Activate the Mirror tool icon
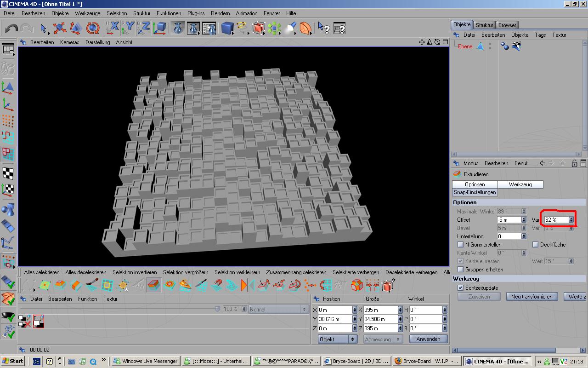The height and width of the screenshot is (368, 588). coord(247,286)
